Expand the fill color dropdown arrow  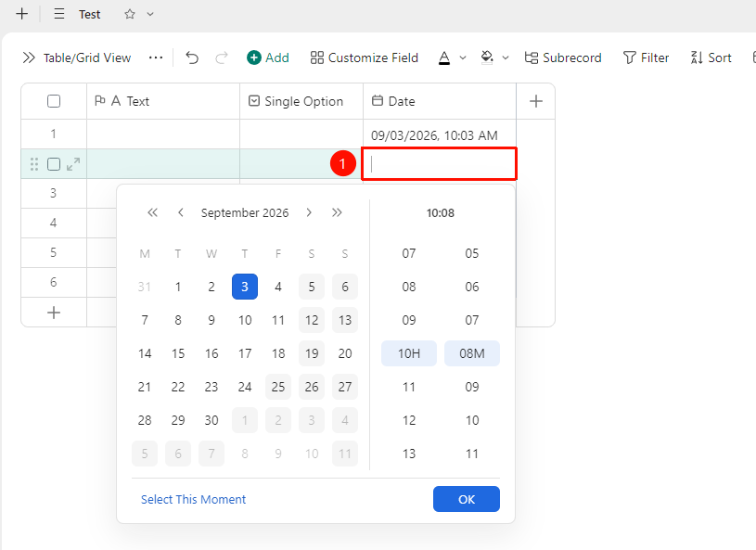coord(506,58)
